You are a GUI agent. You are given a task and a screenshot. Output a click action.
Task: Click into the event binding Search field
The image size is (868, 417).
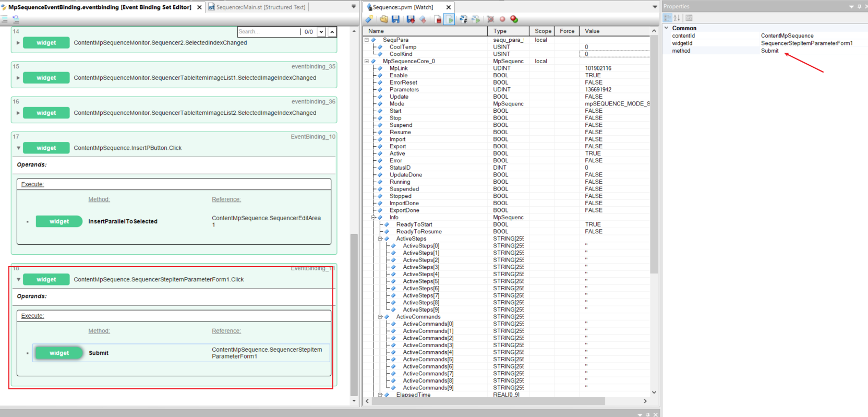pos(268,32)
